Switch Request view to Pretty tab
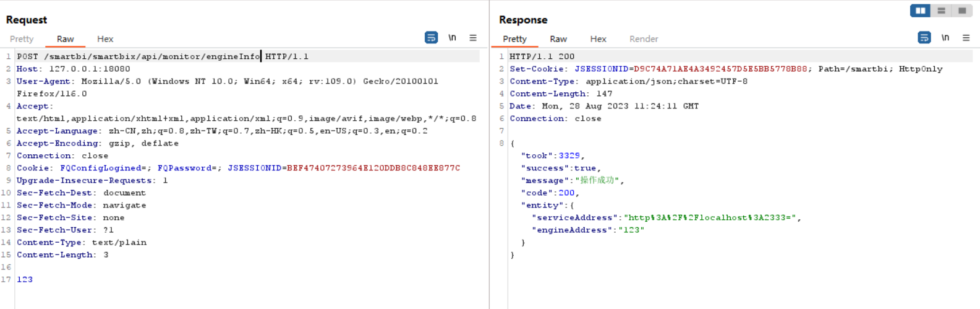Image resolution: width=980 pixels, height=309 pixels. click(22, 39)
